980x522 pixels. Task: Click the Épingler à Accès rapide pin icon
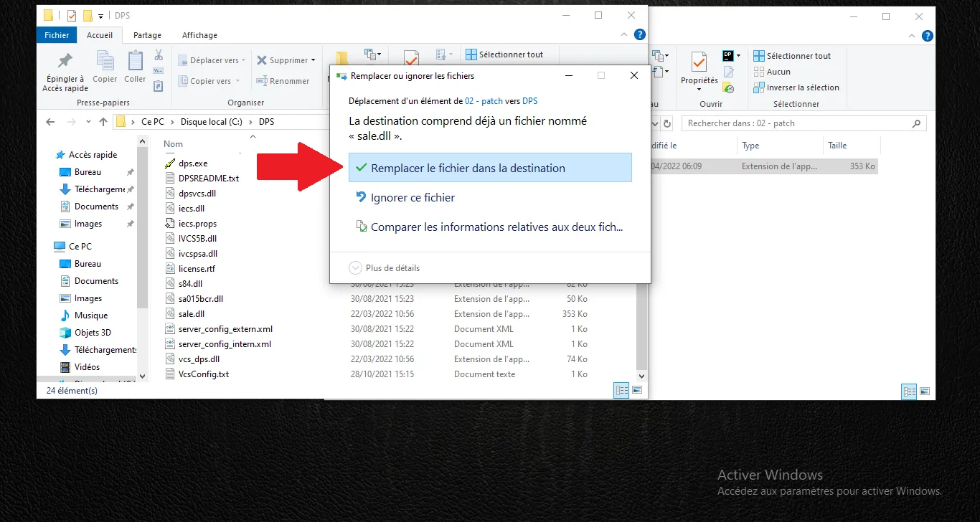point(65,61)
